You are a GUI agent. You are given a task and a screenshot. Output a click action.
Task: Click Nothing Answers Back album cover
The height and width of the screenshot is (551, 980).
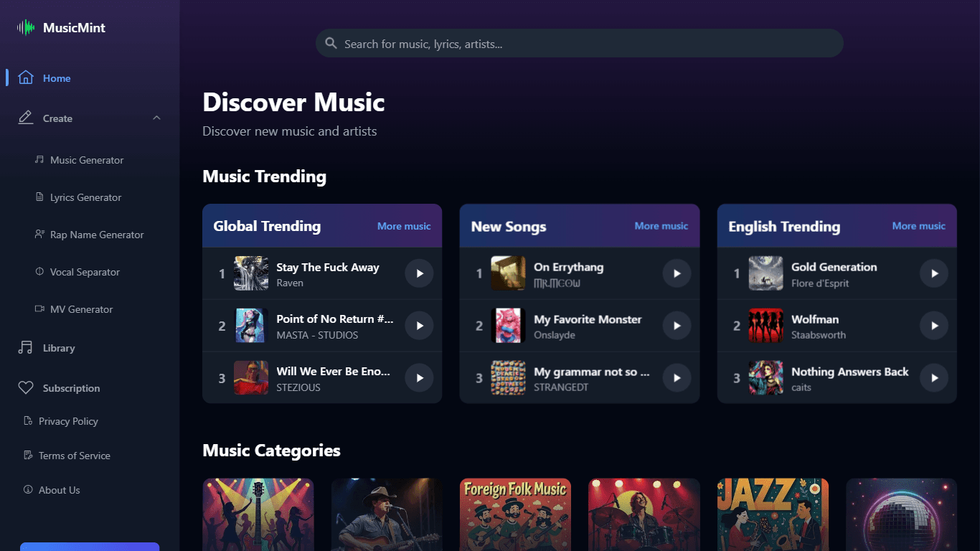[x=765, y=378]
